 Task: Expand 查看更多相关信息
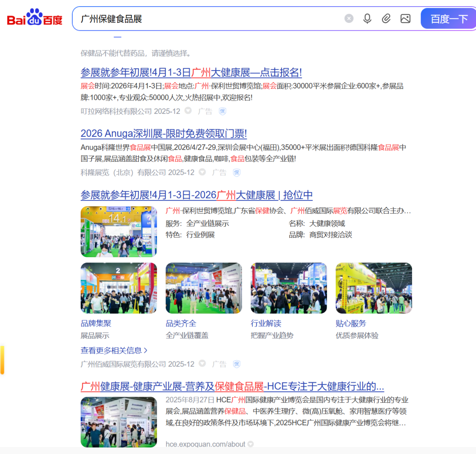(114, 350)
